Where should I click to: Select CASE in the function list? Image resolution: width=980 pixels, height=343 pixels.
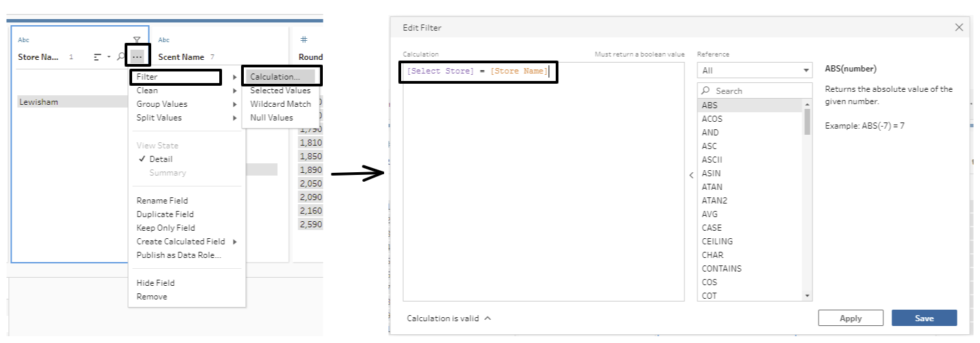click(x=750, y=228)
